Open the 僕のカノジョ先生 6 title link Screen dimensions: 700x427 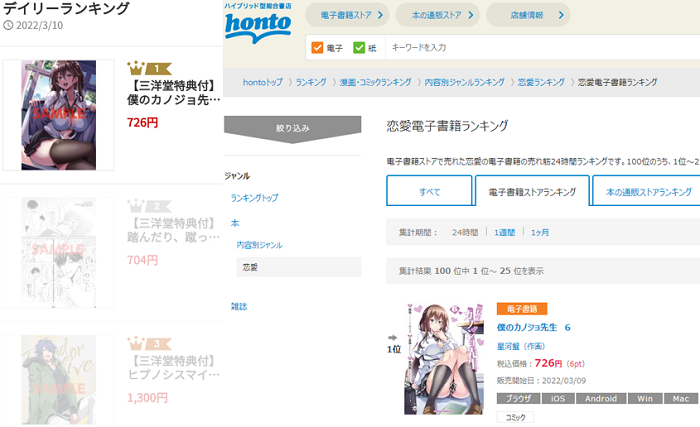pyautogui.click(x=533, y=327)
